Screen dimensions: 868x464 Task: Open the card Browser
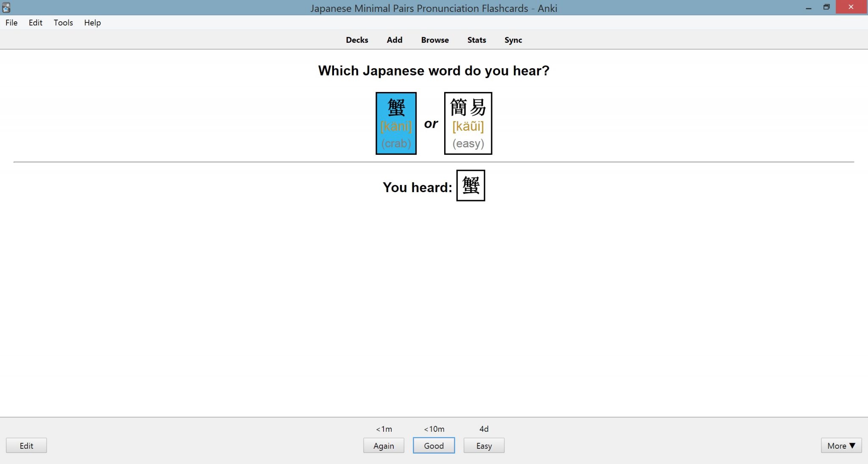[x=434, y=39]
